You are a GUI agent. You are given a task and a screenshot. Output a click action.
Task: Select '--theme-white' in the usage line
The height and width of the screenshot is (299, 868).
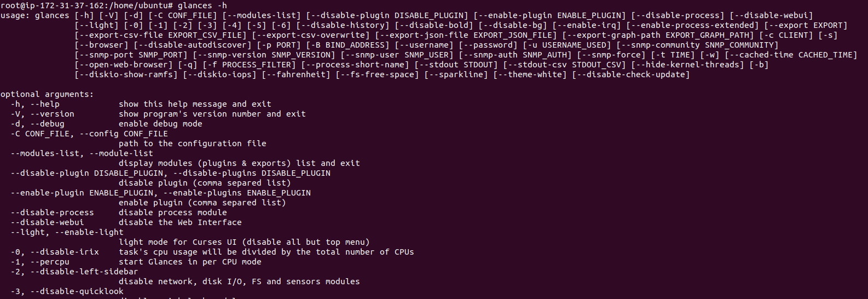[530, 74]
